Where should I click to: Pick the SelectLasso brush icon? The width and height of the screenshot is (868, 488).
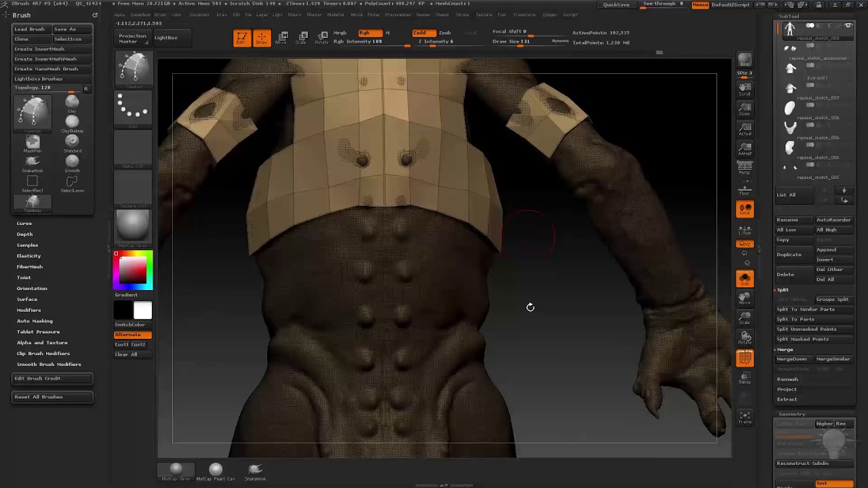72,183
